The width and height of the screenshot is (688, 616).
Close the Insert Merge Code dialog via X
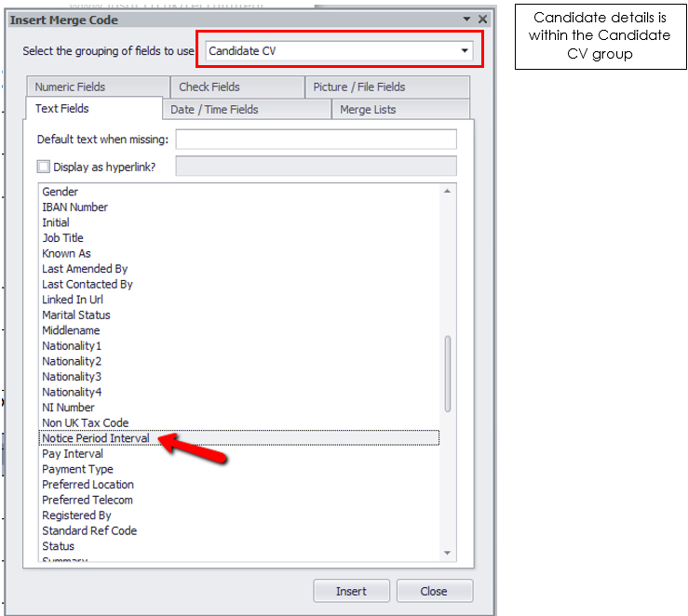point(482,20)
